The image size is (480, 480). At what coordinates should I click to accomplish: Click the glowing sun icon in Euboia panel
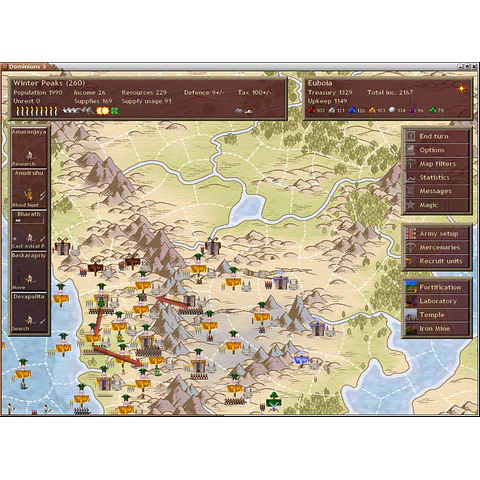pyautogui.click(x=461, y=88)
